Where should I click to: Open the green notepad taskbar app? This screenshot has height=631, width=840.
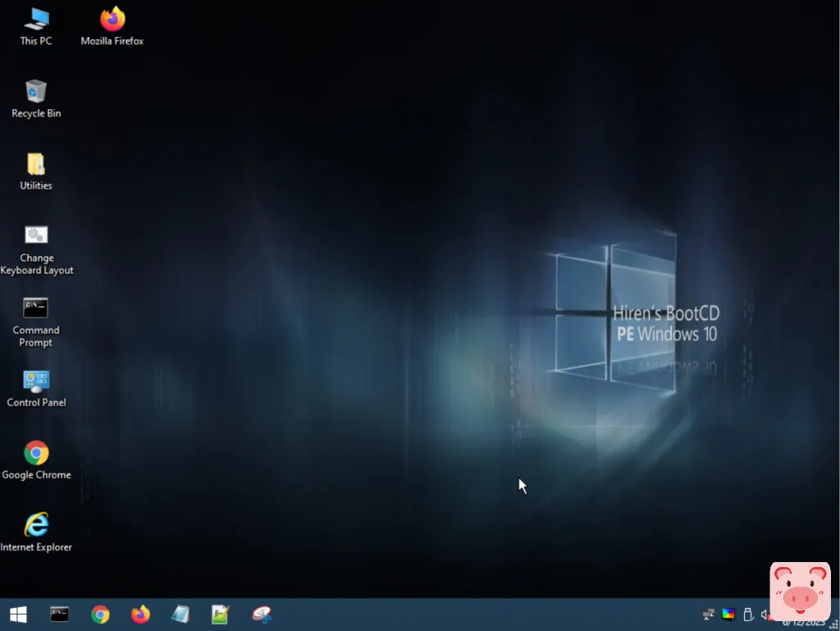(x=220, y=615)
